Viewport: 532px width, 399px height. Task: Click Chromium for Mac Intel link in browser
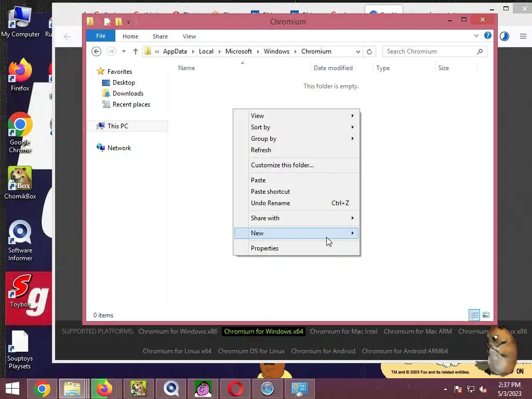click(343, 331)
